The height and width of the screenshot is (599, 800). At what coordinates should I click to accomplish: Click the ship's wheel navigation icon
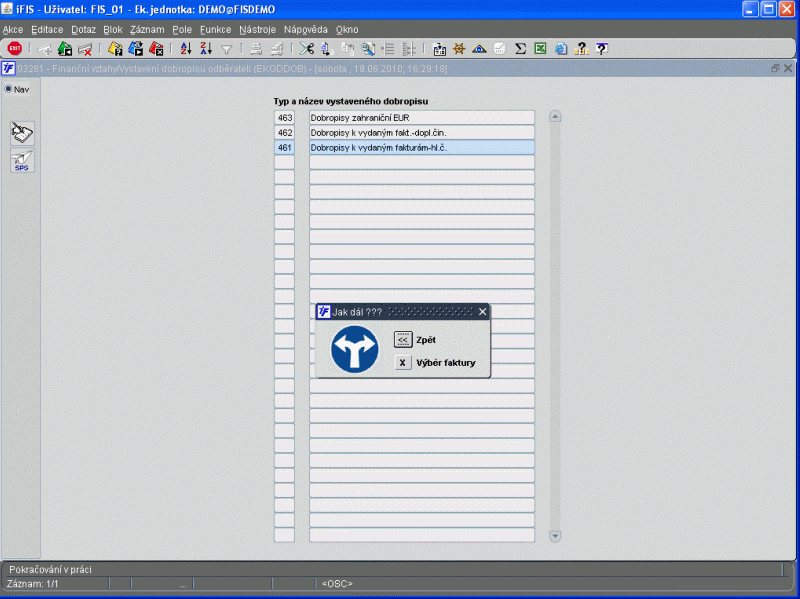(x=459, y=48)
